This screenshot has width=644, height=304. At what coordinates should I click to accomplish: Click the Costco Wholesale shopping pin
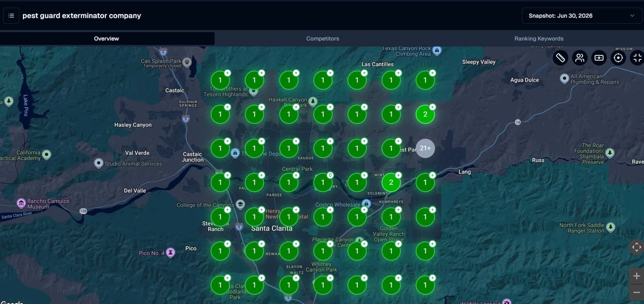pos(366,204)
